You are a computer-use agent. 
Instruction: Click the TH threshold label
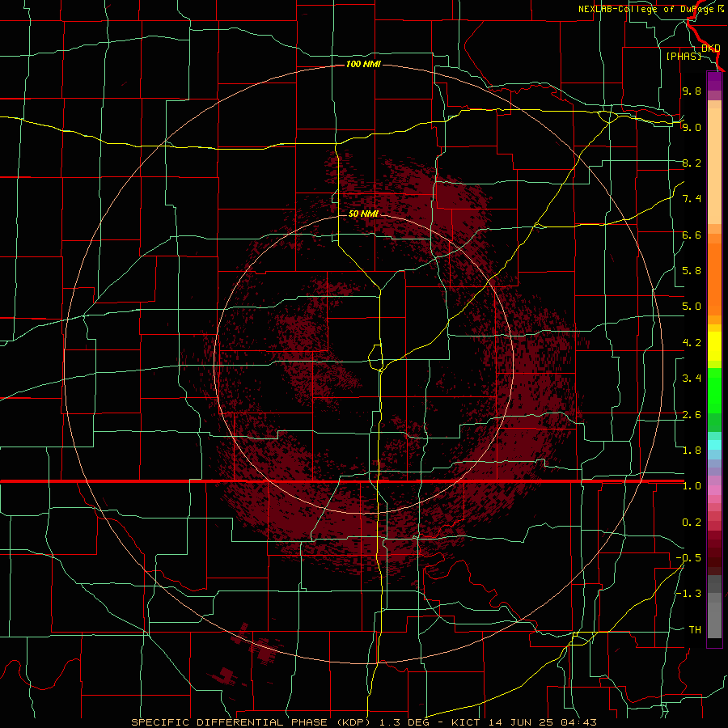[695, 630]
